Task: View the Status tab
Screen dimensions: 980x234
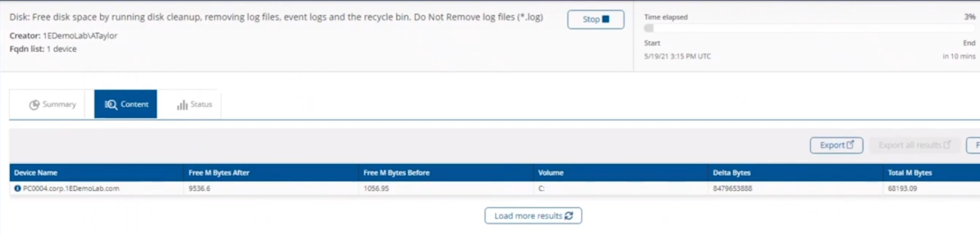Action: pos(194,104)
